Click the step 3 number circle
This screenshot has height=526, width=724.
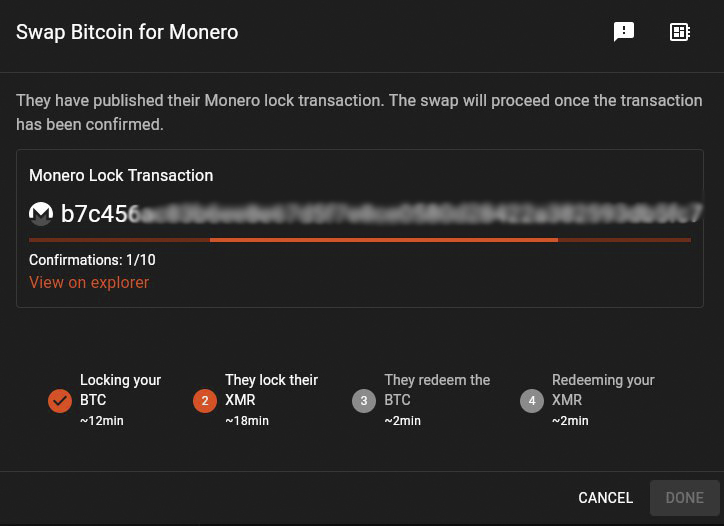[364, 401]
